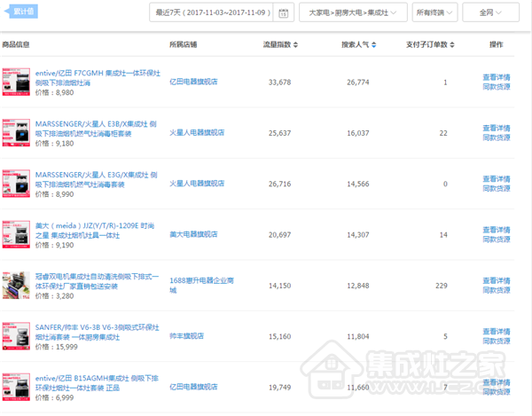Sort by 支付子订单数 column arrows
The width and height of the screenshot is (532, 416).
(x=452, y=44)
